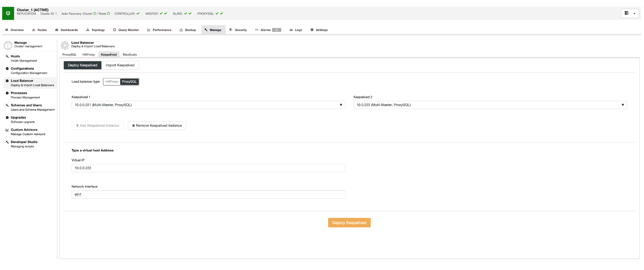Image resolution: width=644 pixels, height=270 pixels.
Task: Click the MASTER status label
Action: click(152, 14)
